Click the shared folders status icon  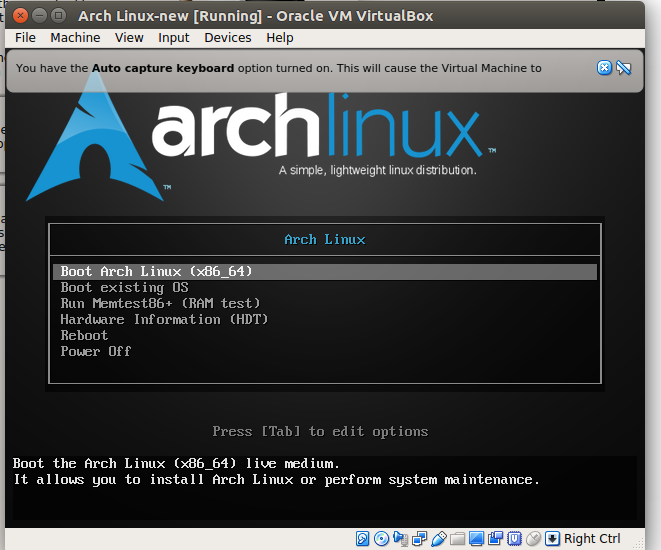pos(457,538)
